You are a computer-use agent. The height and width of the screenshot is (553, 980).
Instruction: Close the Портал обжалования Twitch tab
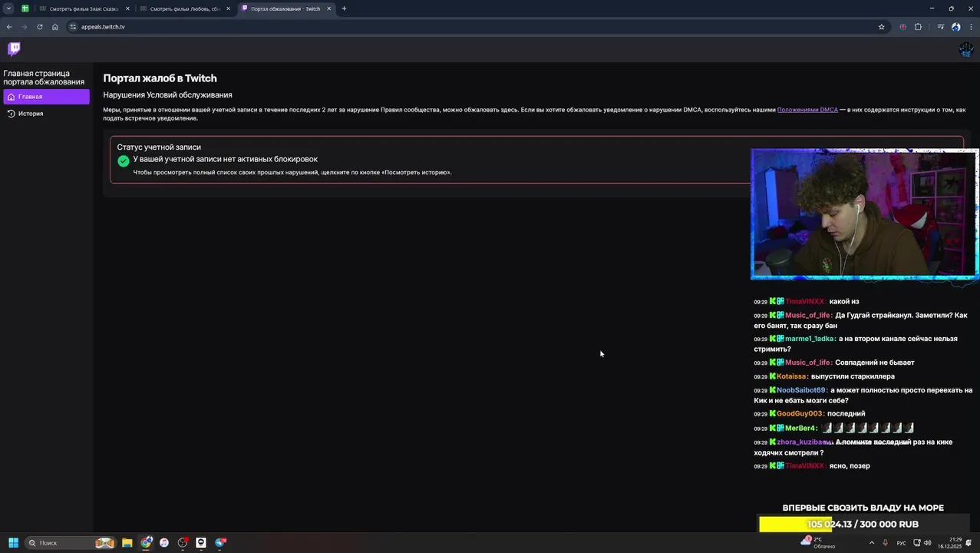[x=328, y=8]
